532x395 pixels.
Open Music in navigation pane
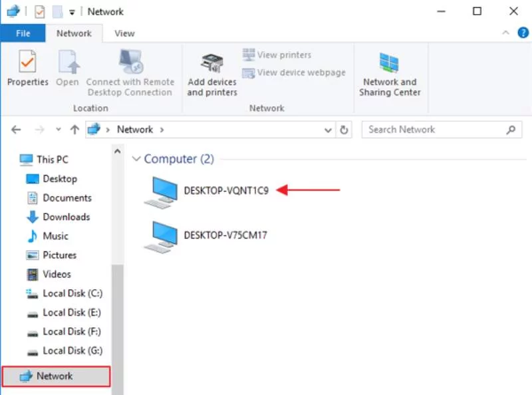(47, 236)
